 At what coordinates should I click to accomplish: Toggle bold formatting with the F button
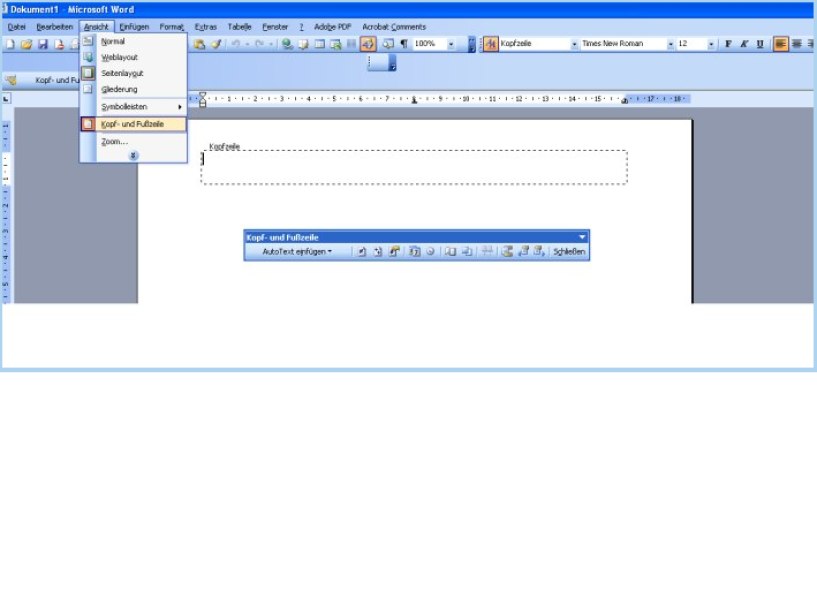point(728,44)
